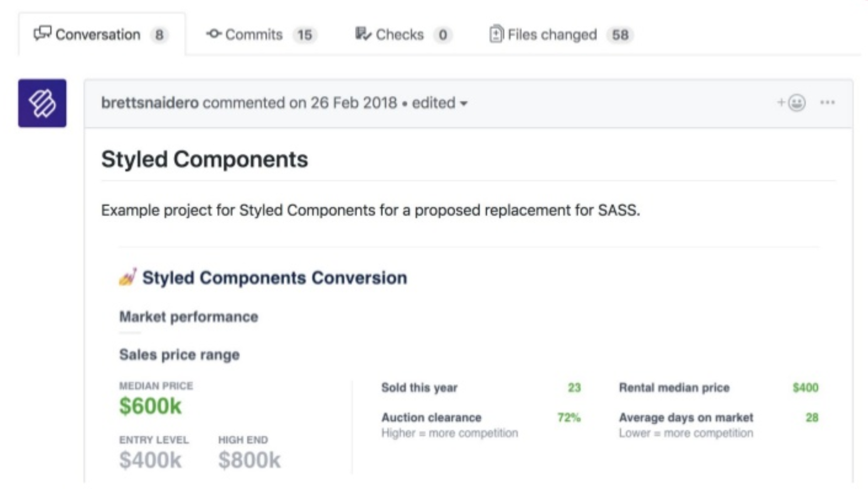Click the 26 Feb 2018 timestamp
868x493 pixels.
pos(353,103)
